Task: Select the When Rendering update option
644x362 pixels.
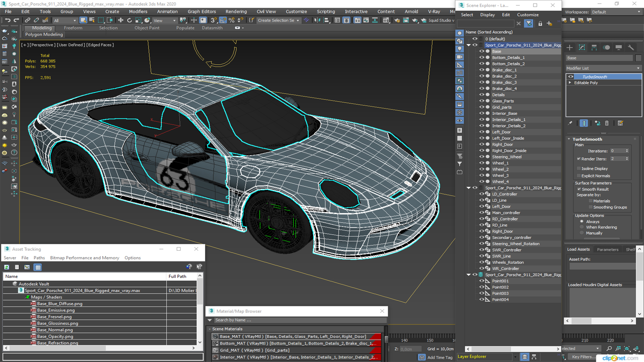Action: point(582,227)
